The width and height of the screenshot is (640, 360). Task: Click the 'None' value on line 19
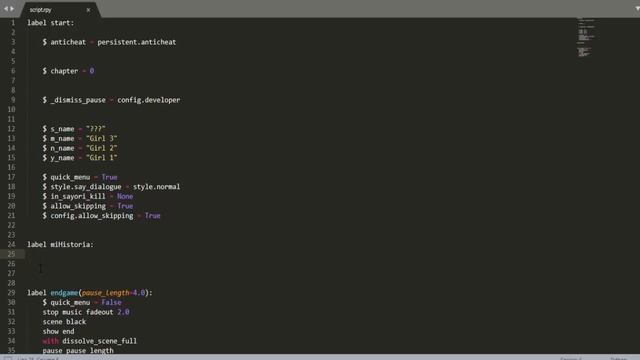[x=125, y=196]
